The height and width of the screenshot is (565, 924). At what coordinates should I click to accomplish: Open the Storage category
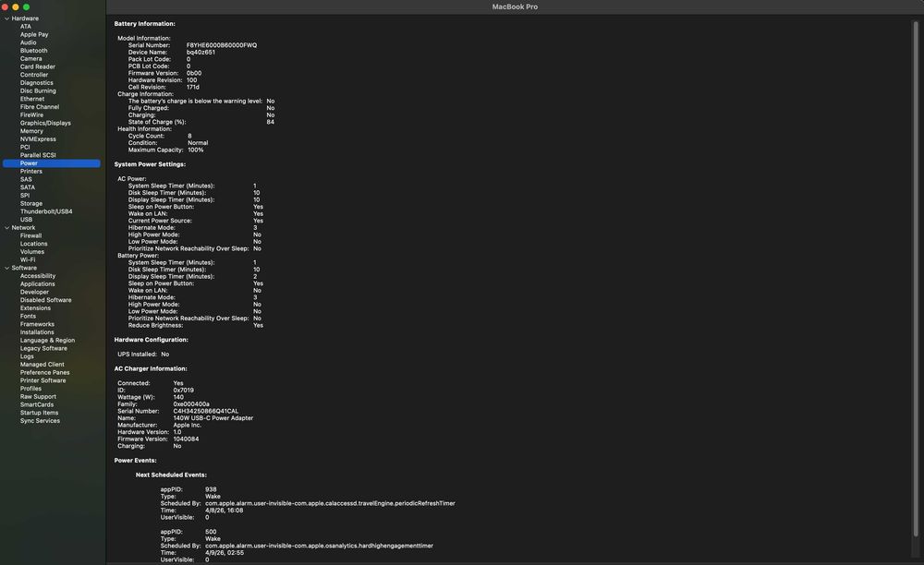[31, 204]
